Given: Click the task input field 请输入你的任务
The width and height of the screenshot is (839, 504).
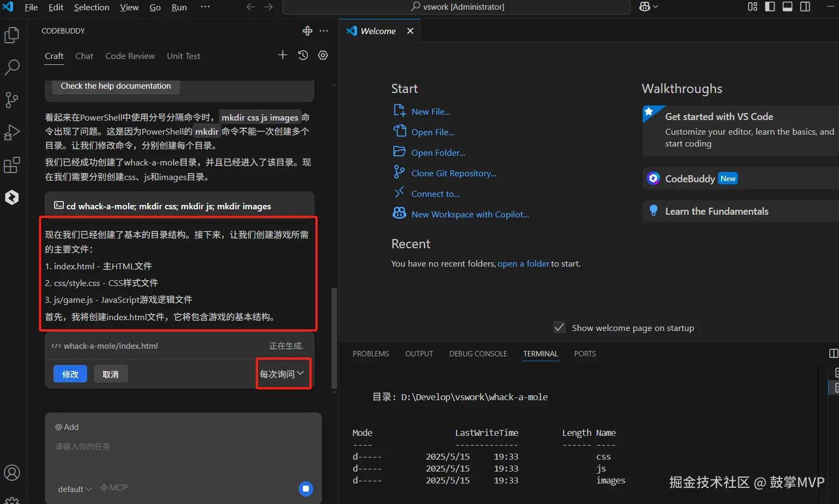Looking at the screenshot, I should (183, 447).
